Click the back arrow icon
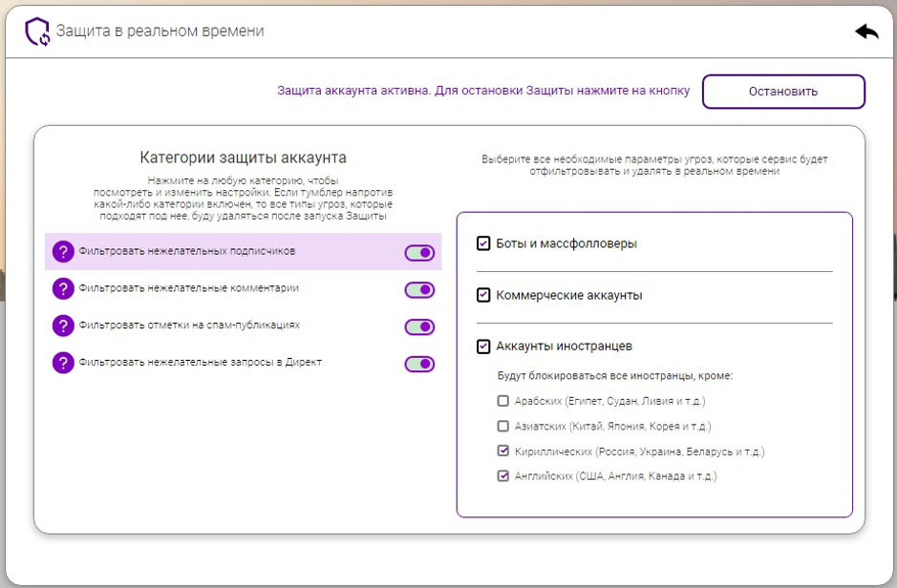Screen dimensions: 897x588 tap(866, 31)
